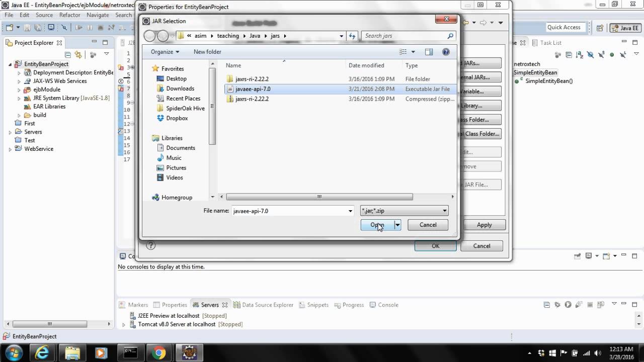Open Desktop in the Favorites sidebar
This screenshot has height=362, width=644.
point(176,78)
